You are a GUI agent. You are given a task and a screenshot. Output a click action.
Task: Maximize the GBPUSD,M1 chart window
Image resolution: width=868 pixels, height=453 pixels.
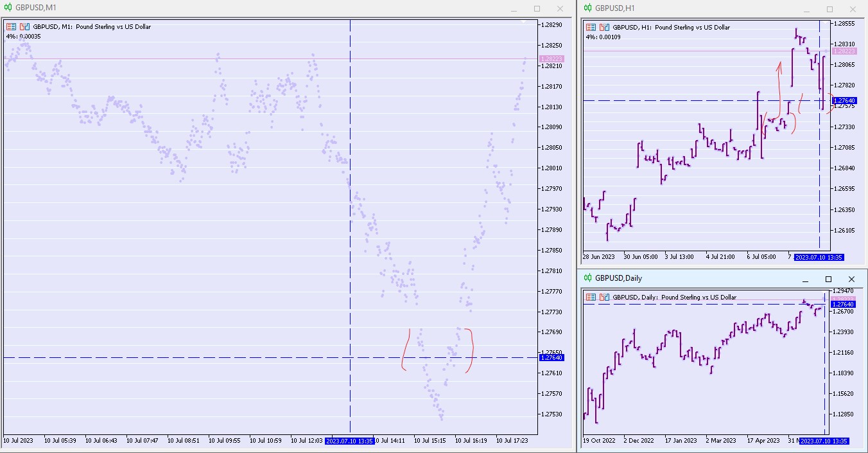coord(537,9)
